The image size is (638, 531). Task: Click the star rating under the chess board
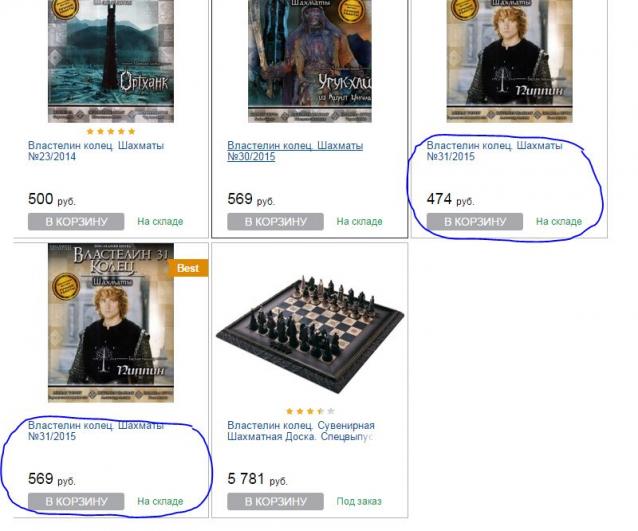tap(310, 411)
